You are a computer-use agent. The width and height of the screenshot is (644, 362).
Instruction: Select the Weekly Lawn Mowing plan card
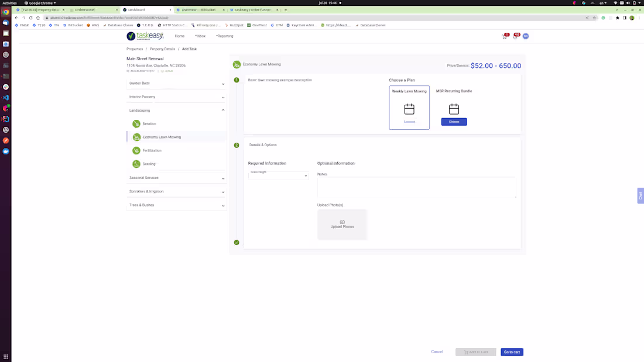[409, 108]
